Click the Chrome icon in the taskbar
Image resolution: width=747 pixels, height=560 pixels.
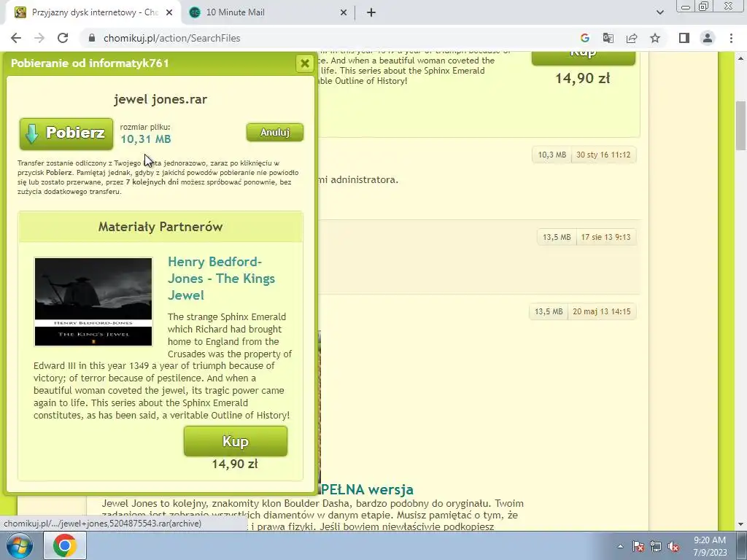click(65, 545)
